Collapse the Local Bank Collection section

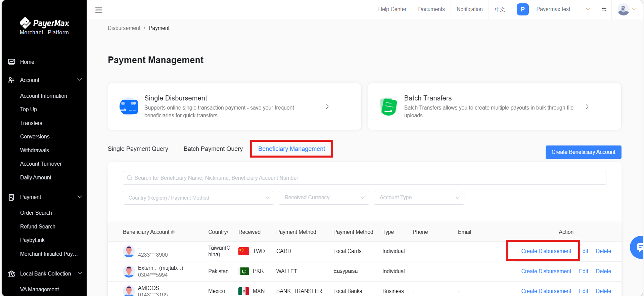(80, 273)
